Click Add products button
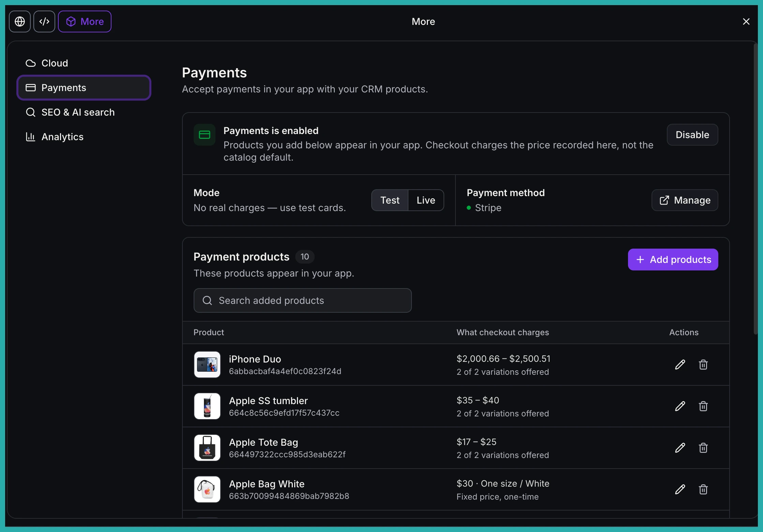 click(673, 260)
